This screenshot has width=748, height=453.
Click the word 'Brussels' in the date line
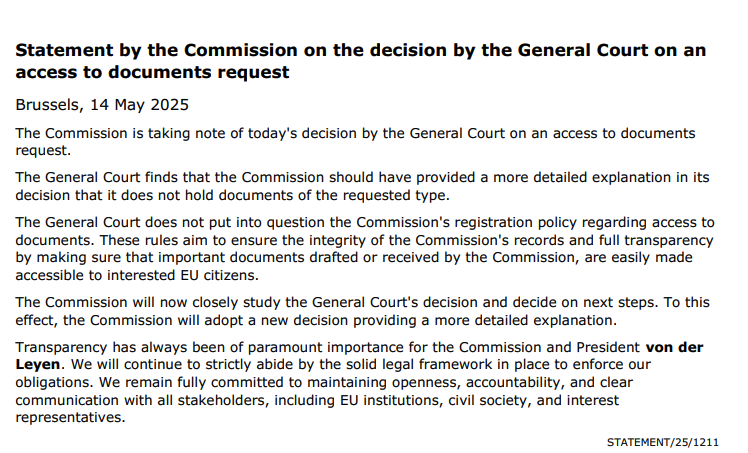[x=46, y=105]
